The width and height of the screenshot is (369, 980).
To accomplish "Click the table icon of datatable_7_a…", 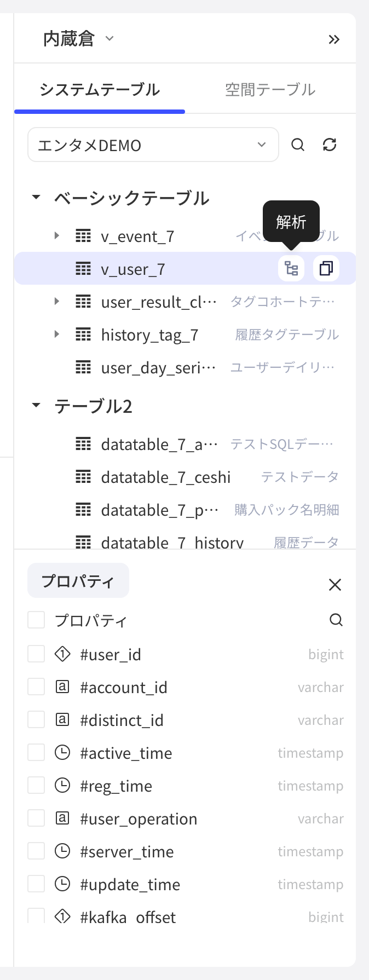I will 83,444.
